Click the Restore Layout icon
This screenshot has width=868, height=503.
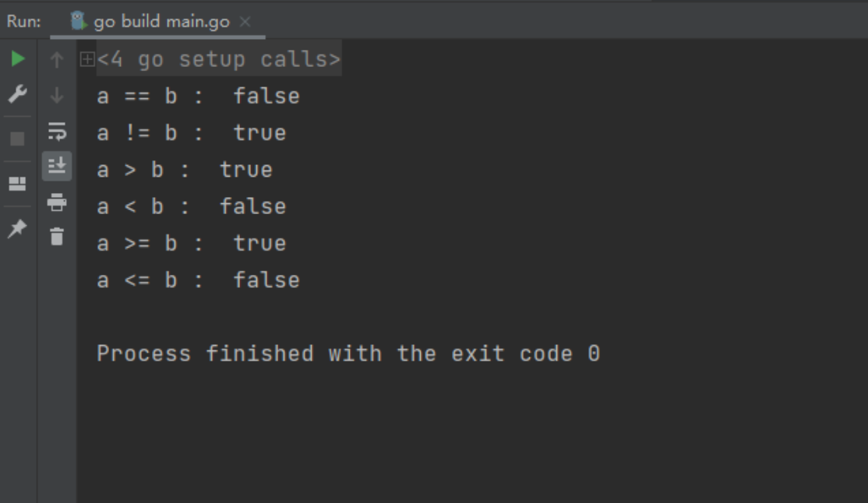(x=18, y=184)
